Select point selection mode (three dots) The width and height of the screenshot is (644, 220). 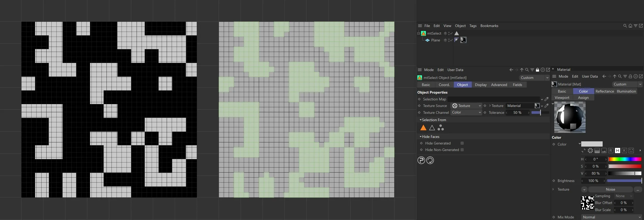[441, 128]
